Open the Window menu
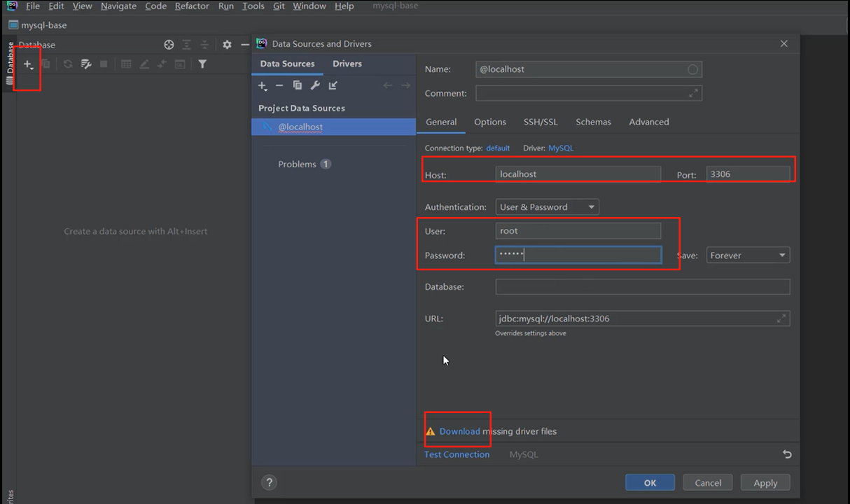Viewport: 850px width, 504px height. click(x=309, y=6)
